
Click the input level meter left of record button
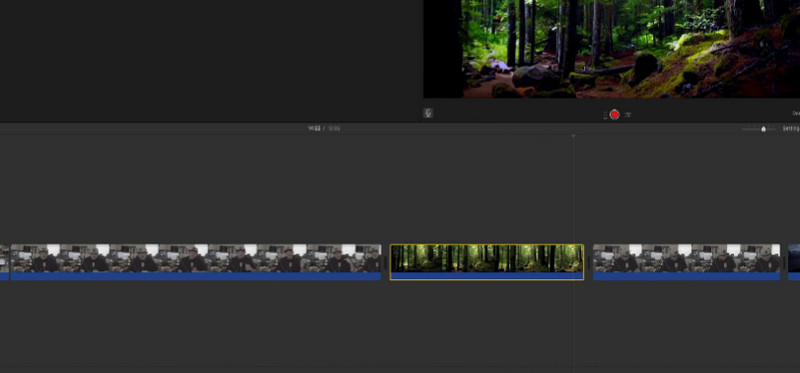click(x=605, y=115)
